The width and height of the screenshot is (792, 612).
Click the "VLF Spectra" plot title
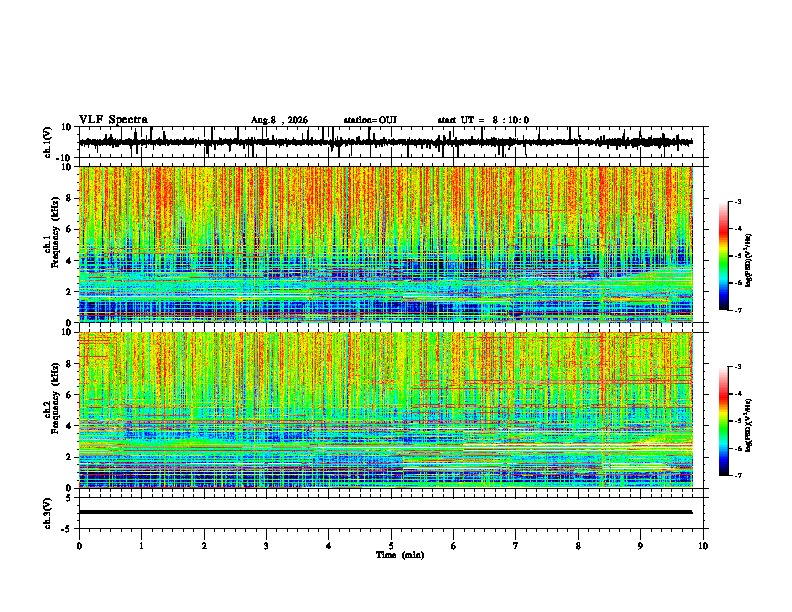coord(113,120)
